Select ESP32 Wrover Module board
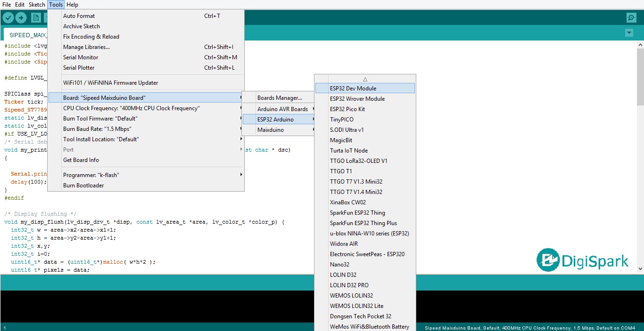Screen dimensions: 644x331 coord(357,99)
